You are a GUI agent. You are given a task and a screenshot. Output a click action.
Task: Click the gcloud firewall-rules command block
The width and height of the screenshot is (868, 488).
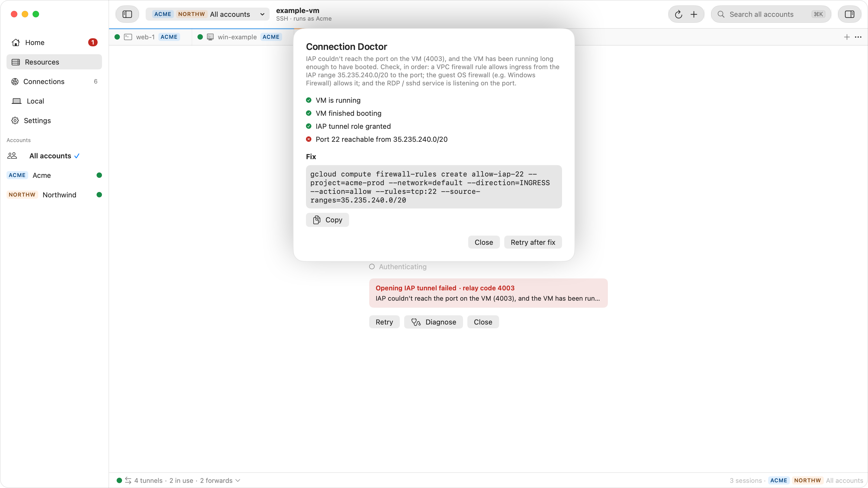(434, 187)
